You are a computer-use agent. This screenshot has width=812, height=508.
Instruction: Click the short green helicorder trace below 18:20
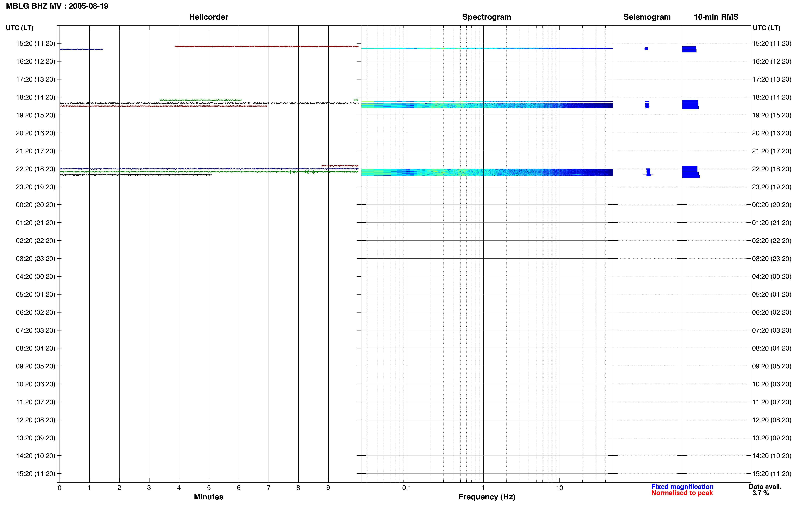[x=200, y=100]
